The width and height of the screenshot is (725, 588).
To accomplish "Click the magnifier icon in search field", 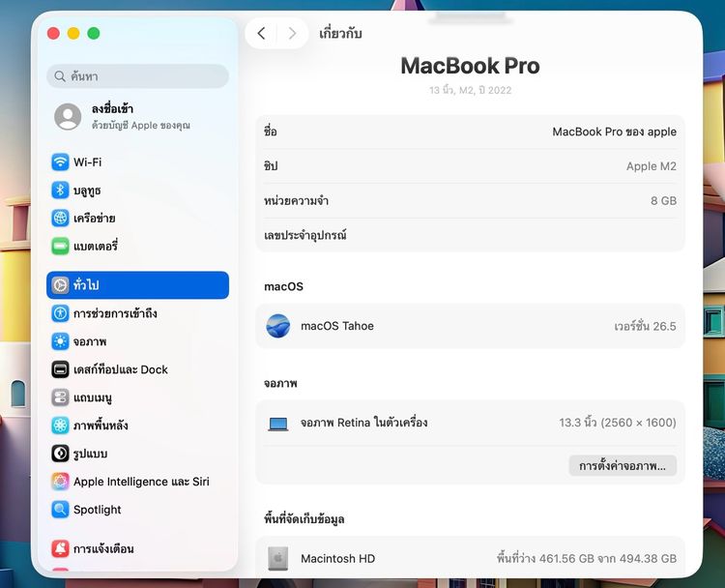I will [x=60, y=75].
